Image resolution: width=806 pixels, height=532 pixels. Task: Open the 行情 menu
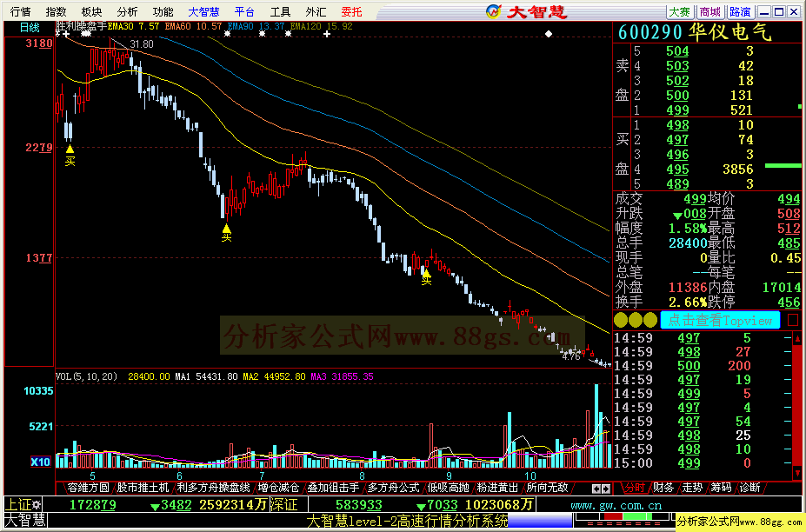(21, 11)
